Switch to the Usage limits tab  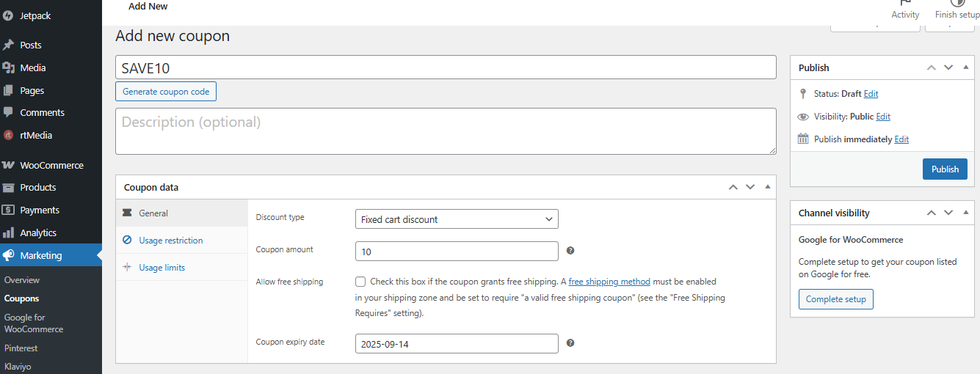182,267
